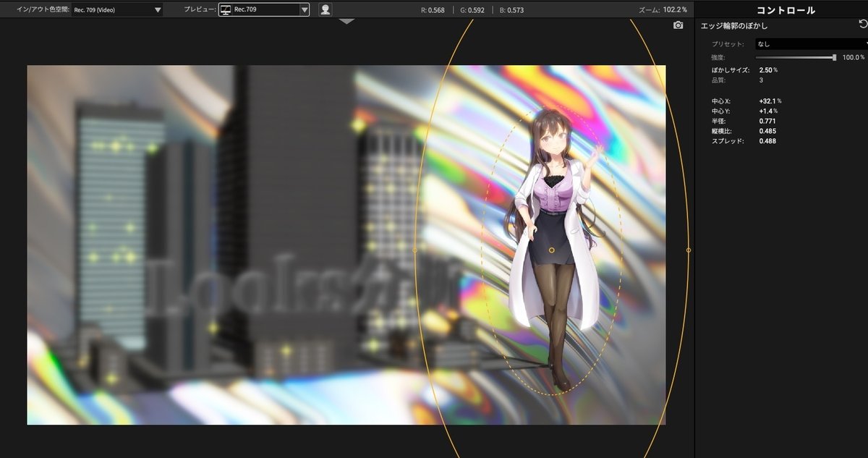The image size is (868, 458).
Task: Click the エッジ輪郭のぼかし effect heading
Action: [x=734, y=26]
